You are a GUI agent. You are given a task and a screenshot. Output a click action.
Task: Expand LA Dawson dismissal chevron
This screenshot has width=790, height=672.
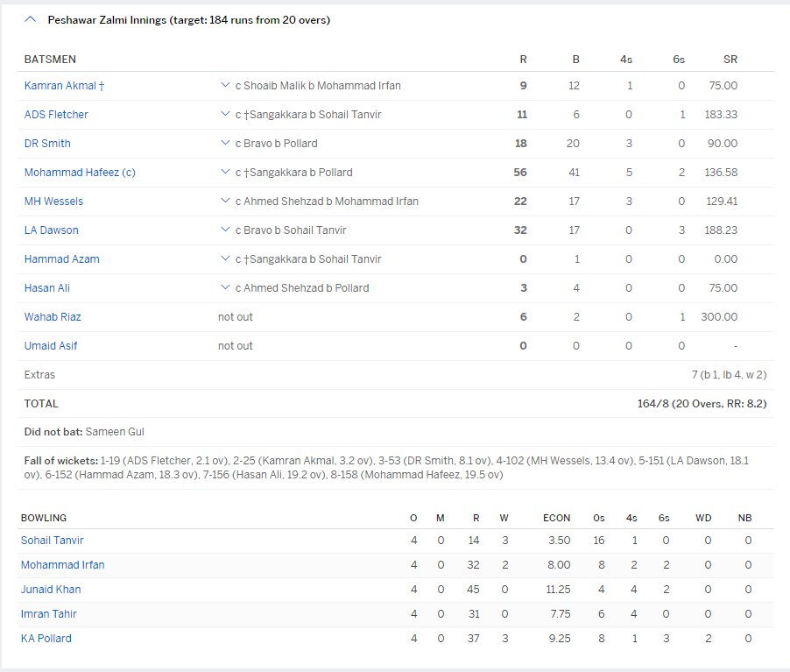point(225,230)
